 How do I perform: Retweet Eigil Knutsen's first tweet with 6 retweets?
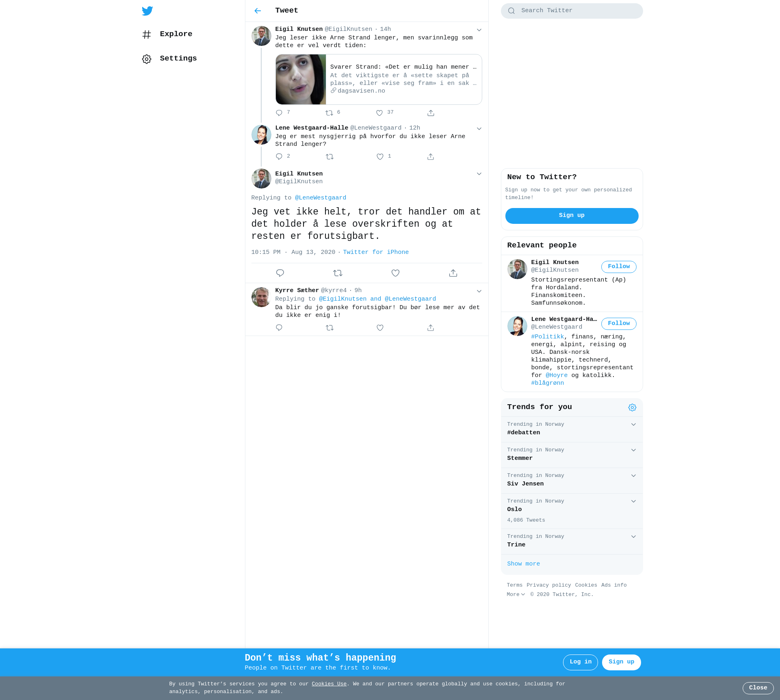(329, 113)
